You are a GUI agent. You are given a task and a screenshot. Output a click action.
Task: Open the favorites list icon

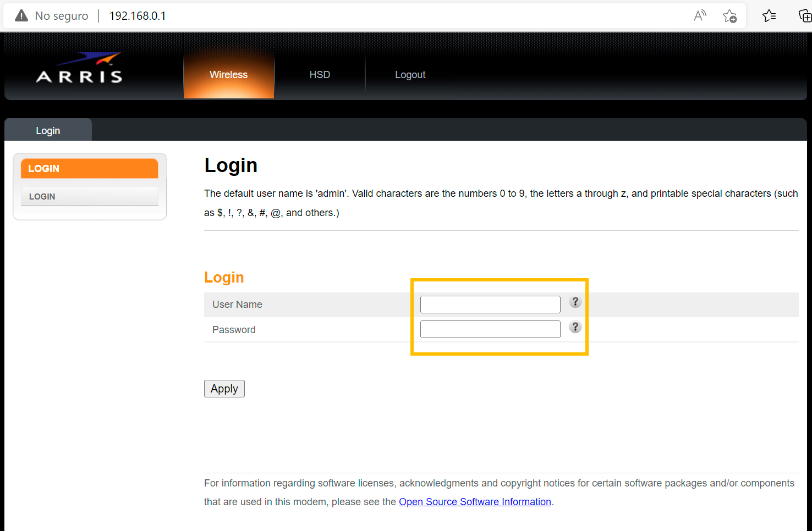[x=769, y=15]
